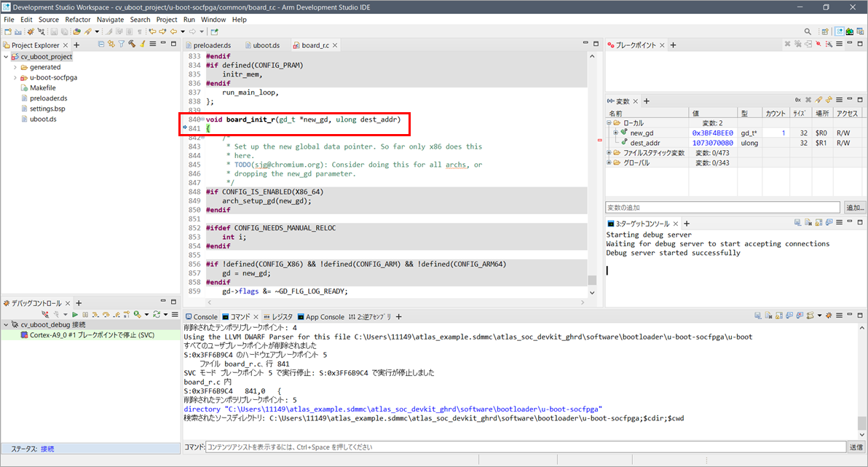Expand the ファイルスタティック変数 group
Viewport: 868px width, 467px height.
pos(609,153)
